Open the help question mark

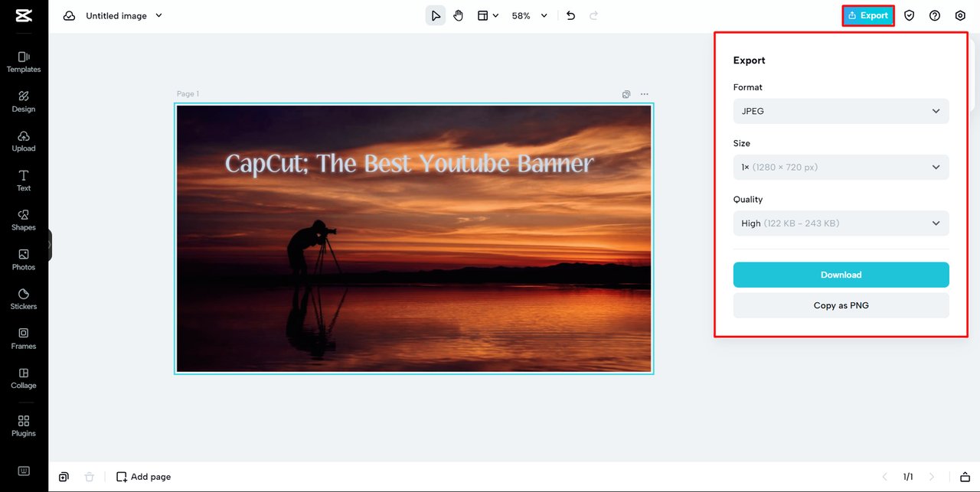point(935,15)
